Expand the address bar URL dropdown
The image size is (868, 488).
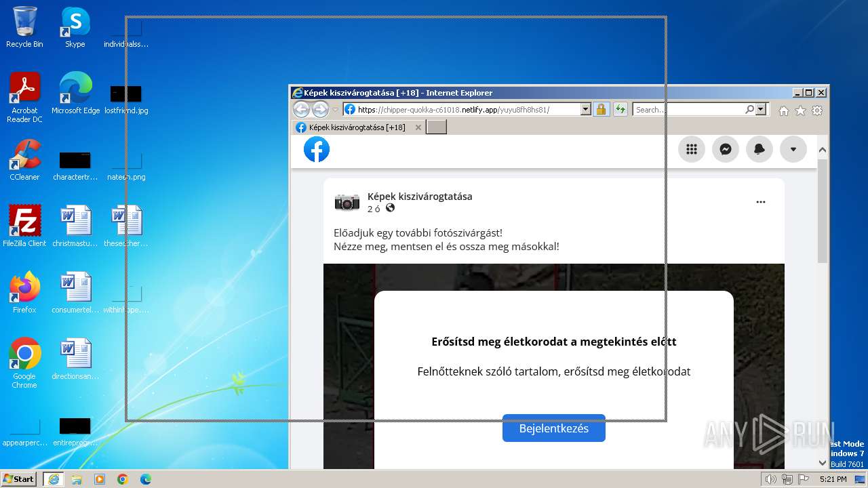tap(586, 109)
